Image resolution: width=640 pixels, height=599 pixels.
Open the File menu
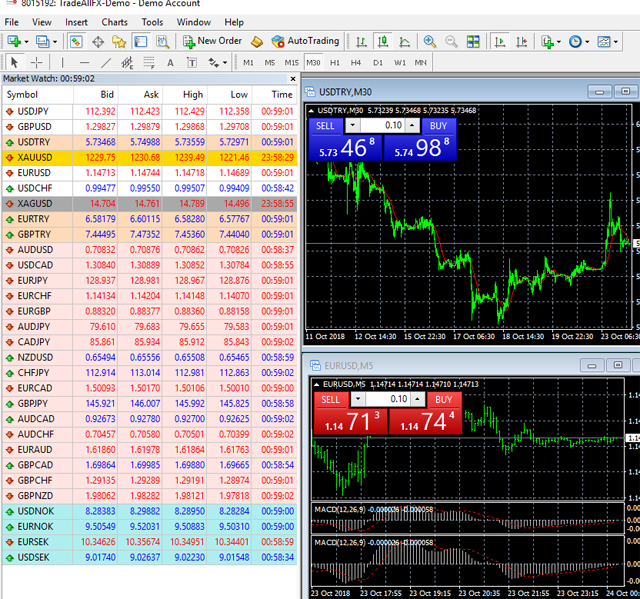11,22
